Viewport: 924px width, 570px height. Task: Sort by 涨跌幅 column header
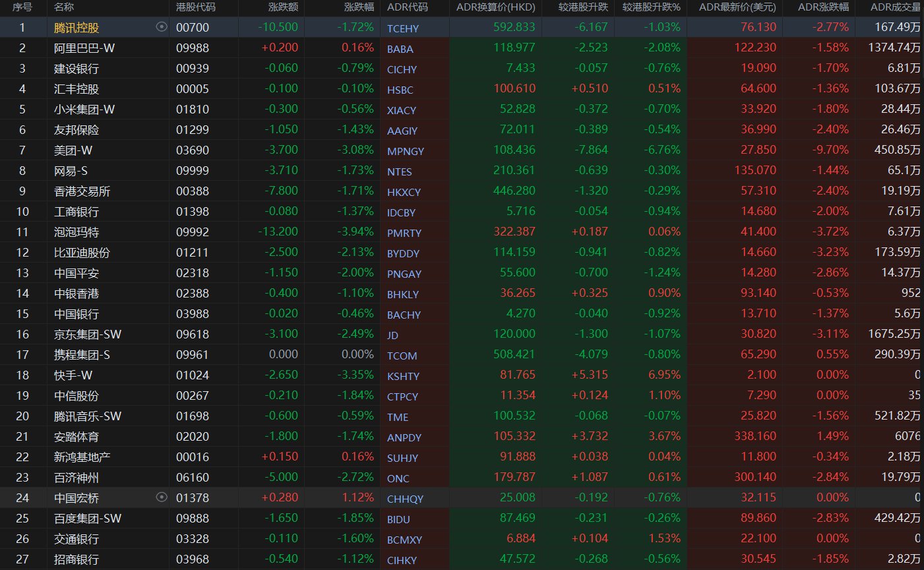tap(359, 7)
